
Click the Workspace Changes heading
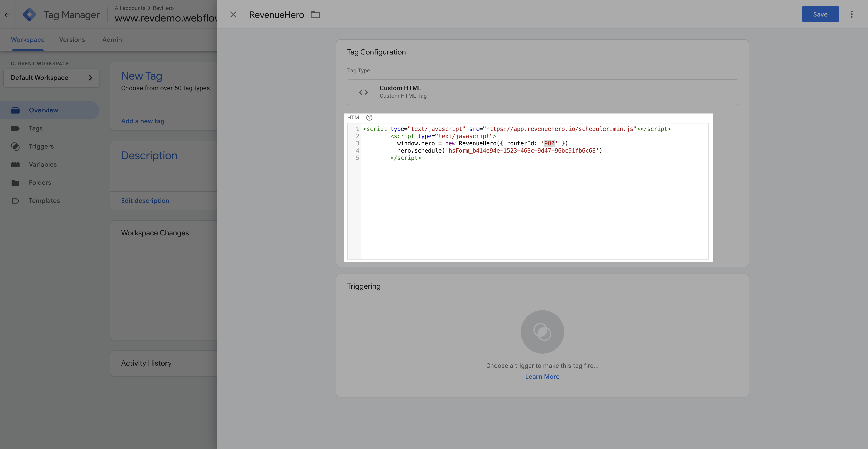(155, 233)
